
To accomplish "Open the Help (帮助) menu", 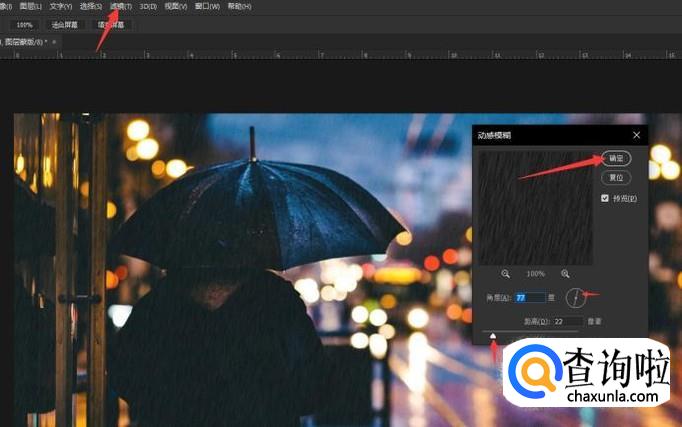I will [239, 6].
